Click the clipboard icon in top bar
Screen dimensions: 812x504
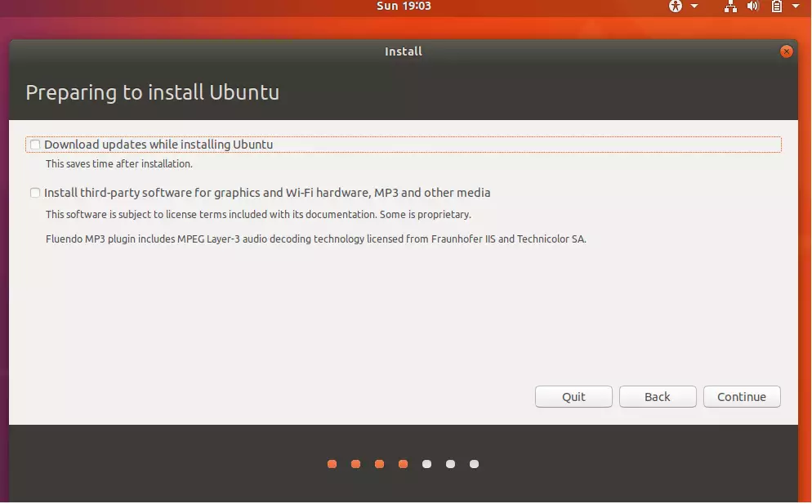pos(776,7)
